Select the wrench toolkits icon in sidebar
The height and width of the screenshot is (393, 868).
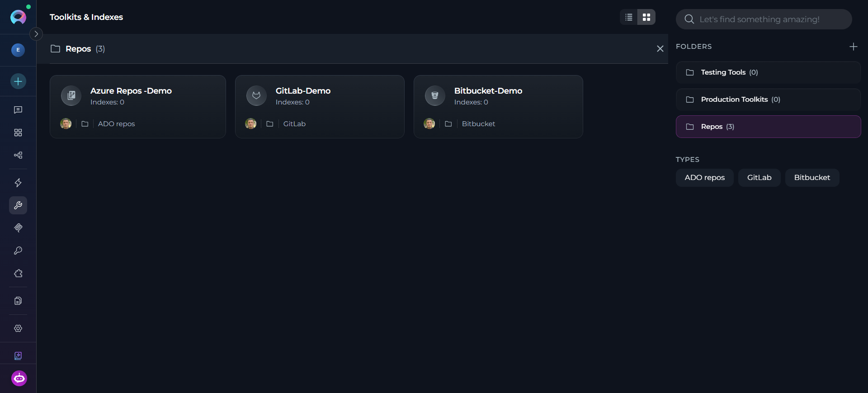(18, 205)
